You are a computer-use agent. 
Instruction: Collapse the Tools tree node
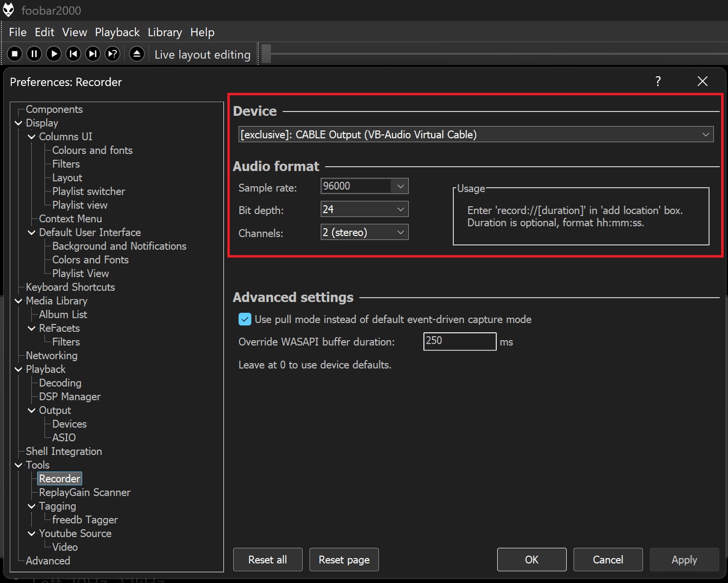pos(19,465)
